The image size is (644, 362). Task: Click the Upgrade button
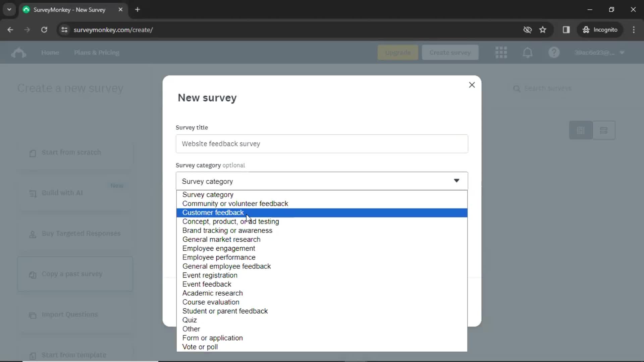[x=397, y=53]
